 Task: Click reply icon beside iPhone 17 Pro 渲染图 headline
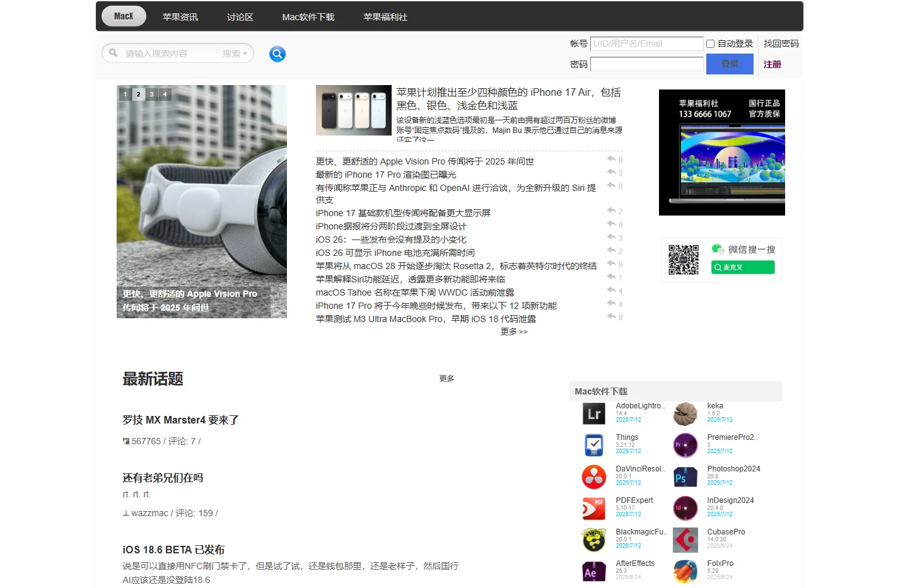coord(611,172)
